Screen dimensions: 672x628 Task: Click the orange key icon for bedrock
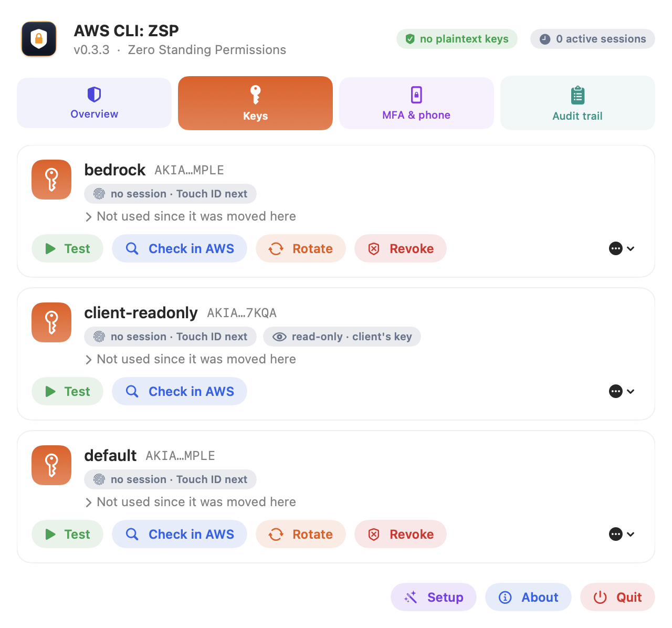pyautogui.click(x=51, y=180)
